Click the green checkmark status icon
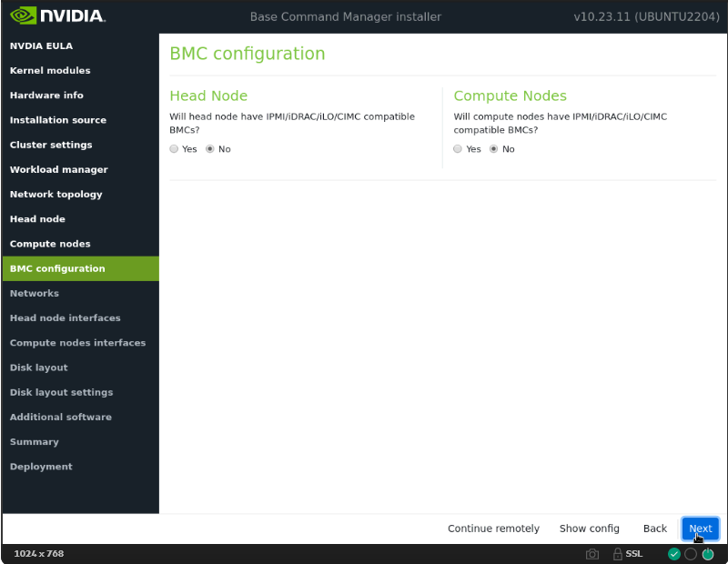The height and width of the screenshot is (564, 728). click(x=674, y=554)
